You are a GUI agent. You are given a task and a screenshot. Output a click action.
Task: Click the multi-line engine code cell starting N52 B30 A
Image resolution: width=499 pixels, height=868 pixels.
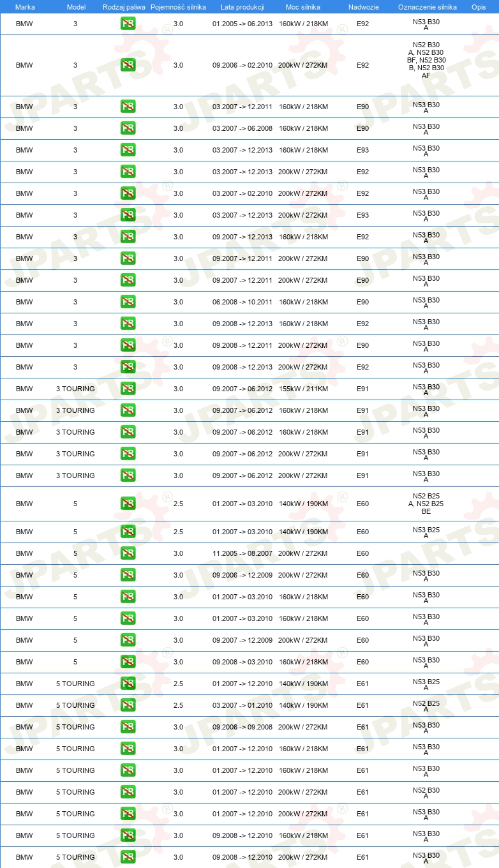[x=426, y=60]
